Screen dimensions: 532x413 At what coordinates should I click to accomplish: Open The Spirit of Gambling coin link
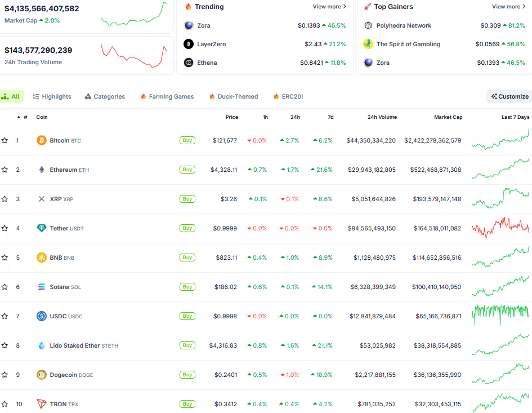409,44
